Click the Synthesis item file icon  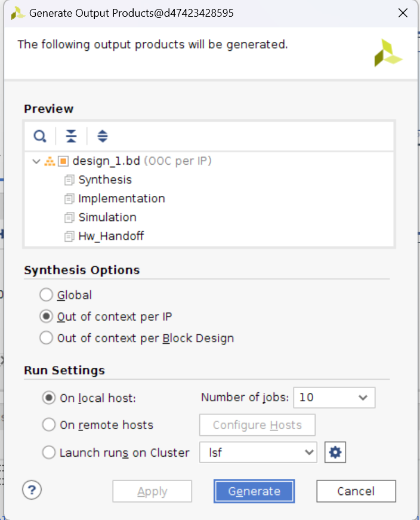click(69, 180)
